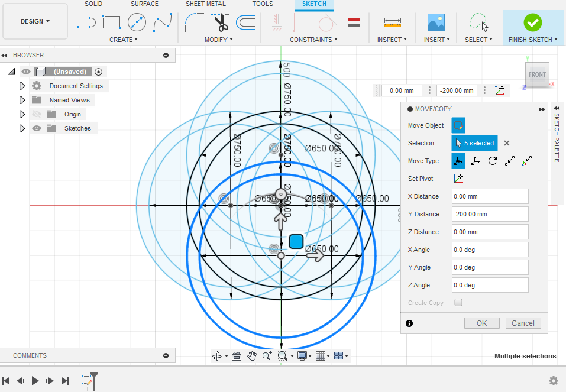Screen dimensions: 566x392
Task: Click the Sketch Objects Move Object button
Action: coord(458,125)
